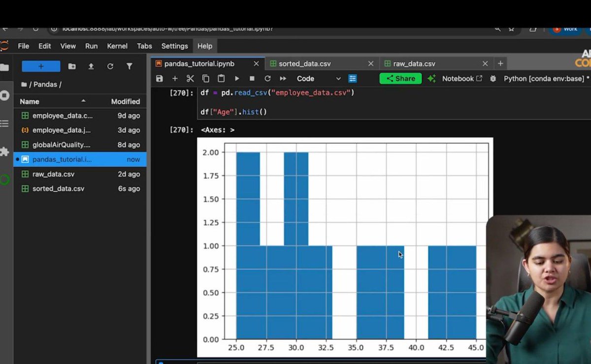This screenshot has width=591, height=364.
Task: Run the selected cell with the play icon
Action: pyautogui.click(x=237, y=79)
